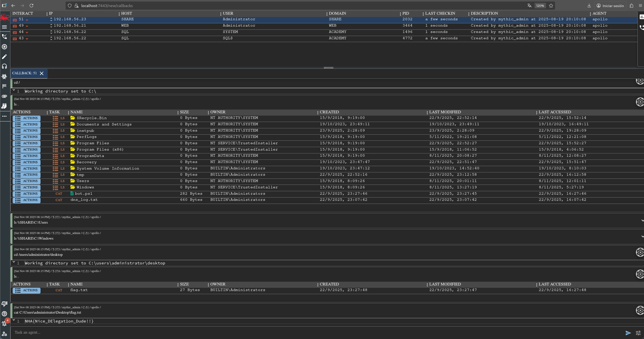The image size is (644, 339).
Task: Open dropdown arrow for callback 49
Action: pyautogui.click(x=27, y=26)
